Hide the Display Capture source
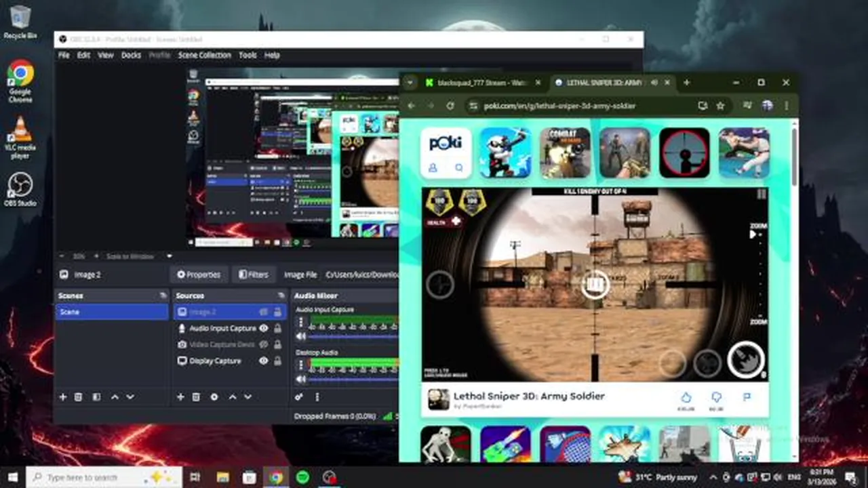The width and height of the screenshot is (868, 488). 263,361
